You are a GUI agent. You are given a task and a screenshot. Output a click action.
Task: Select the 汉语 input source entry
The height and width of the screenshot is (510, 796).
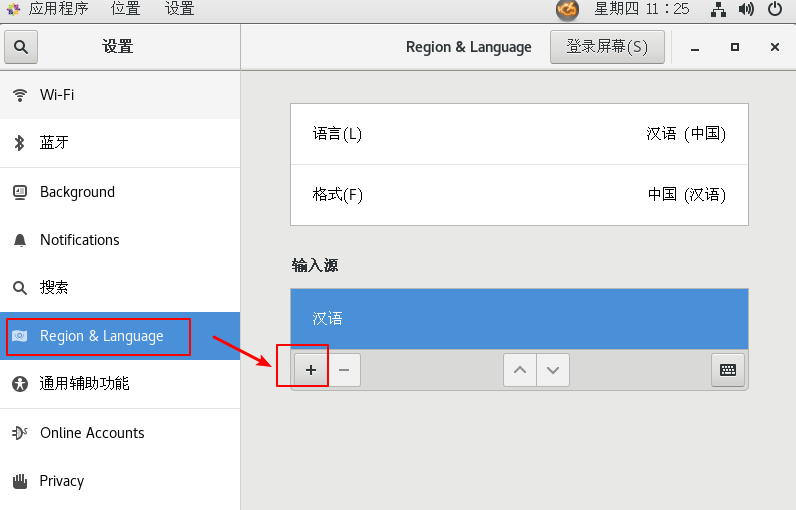pyautogui.click(x=519, y=319)
